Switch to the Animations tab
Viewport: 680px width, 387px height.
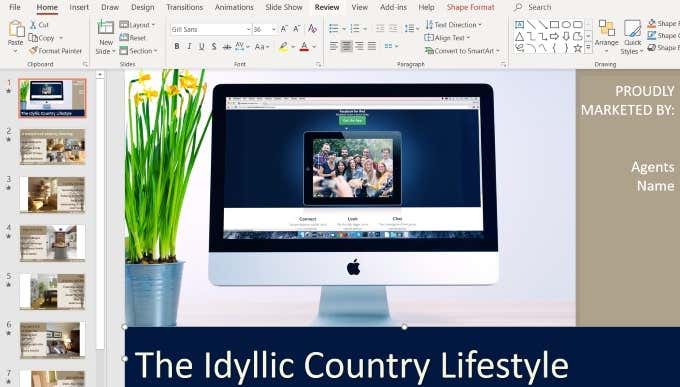(x=234, y=7)
